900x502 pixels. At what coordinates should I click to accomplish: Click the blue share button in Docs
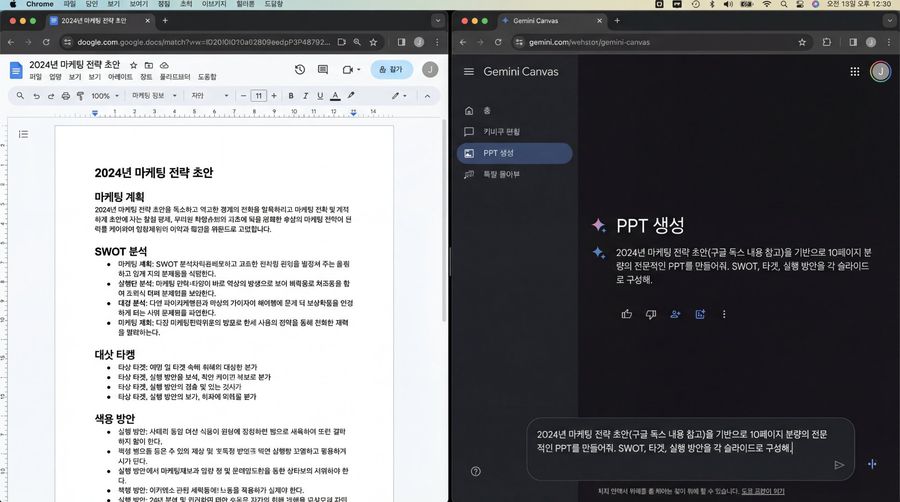391,69
